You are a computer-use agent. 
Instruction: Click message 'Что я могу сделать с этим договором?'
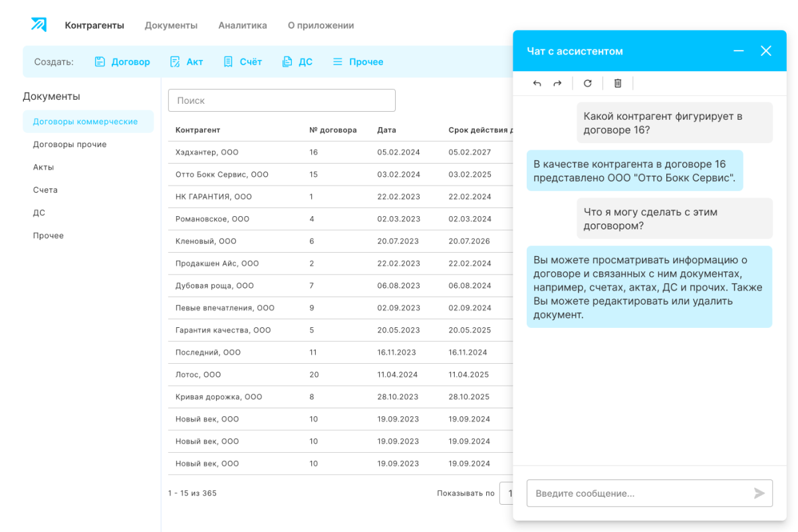click(674, 219)
